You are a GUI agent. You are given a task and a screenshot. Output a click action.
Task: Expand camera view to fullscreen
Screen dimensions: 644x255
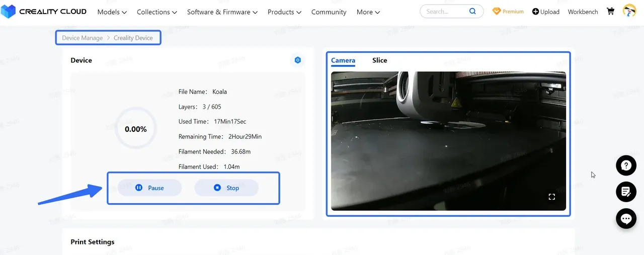[551, 197]
